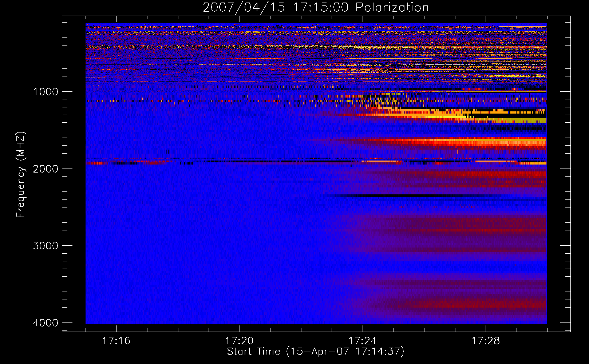
Task: Click the 17:24 time tick label
Action: pos(363,341)
